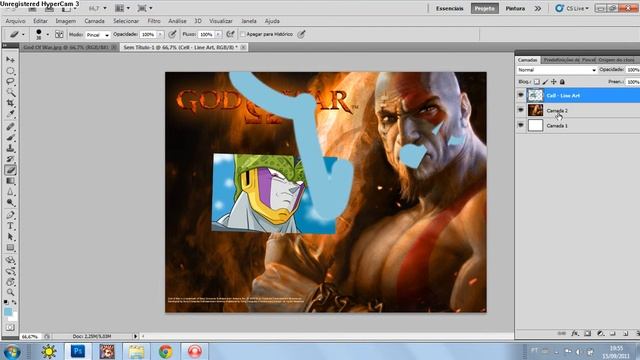Switch to Camadas panel tab
The width and height of the screenshot is (640, 360).
[528, 60]
